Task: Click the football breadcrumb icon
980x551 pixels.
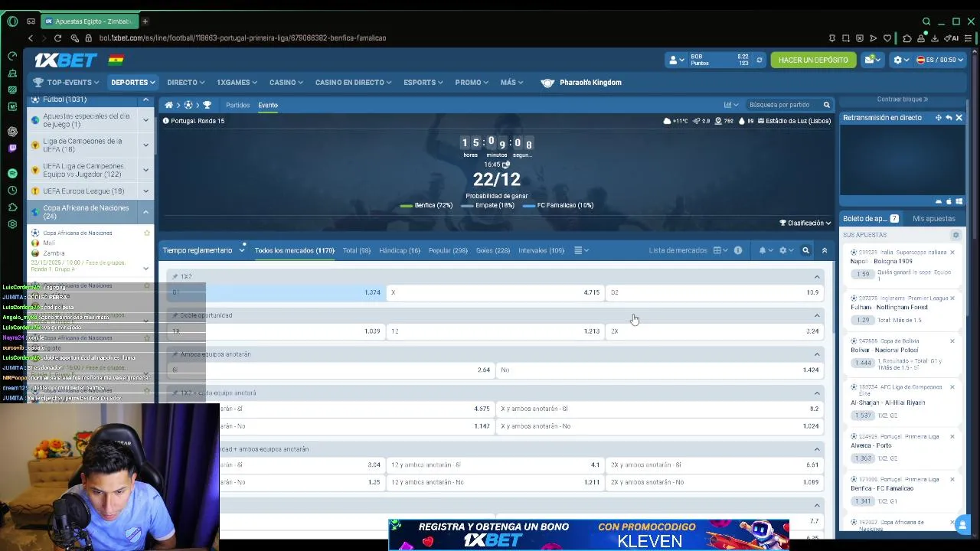Action: [188, 105]
